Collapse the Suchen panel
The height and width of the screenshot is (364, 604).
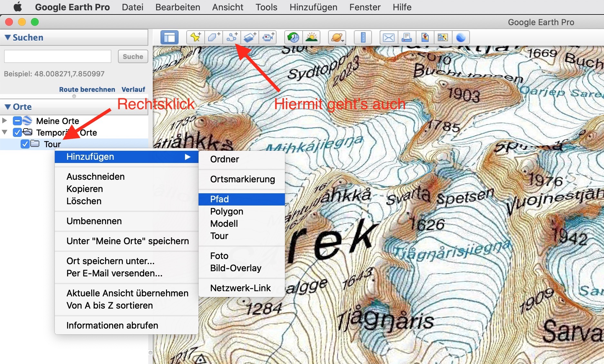[x=8, y=37]
